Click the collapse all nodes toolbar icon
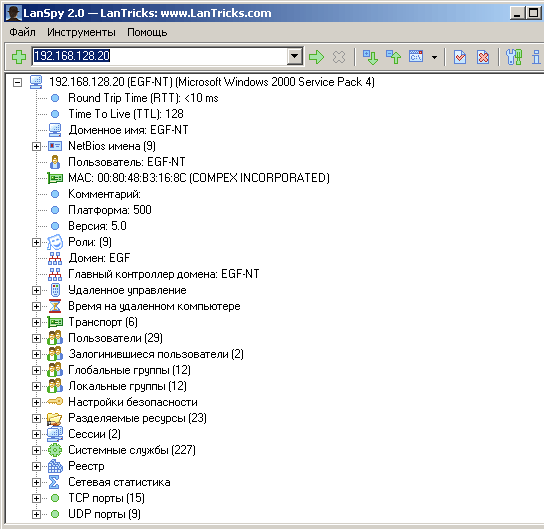Screen dimensions: 544x529 coord(393,57)
